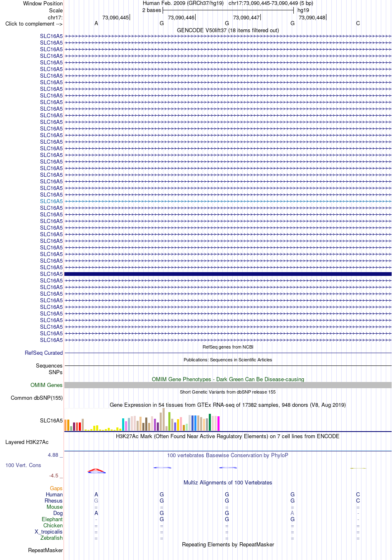
Task: Click base 'C' in the complement row
Action: [358, 24]
